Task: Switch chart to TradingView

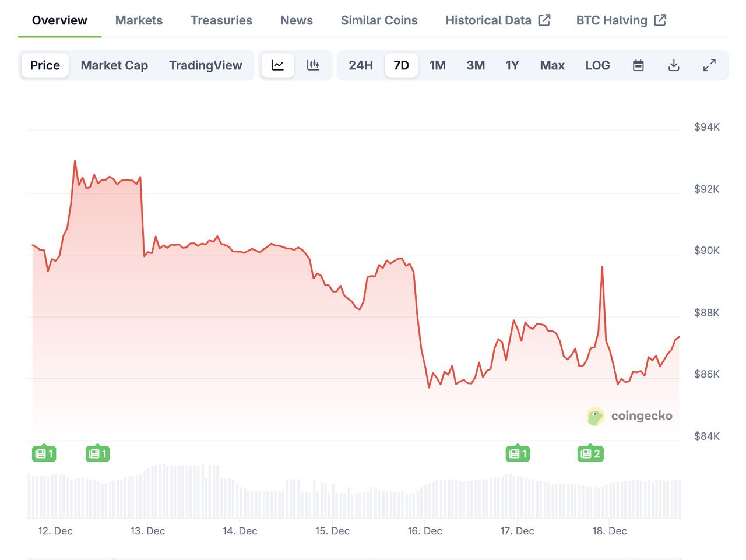Action: pyautogui.click(x=205, y=65)
